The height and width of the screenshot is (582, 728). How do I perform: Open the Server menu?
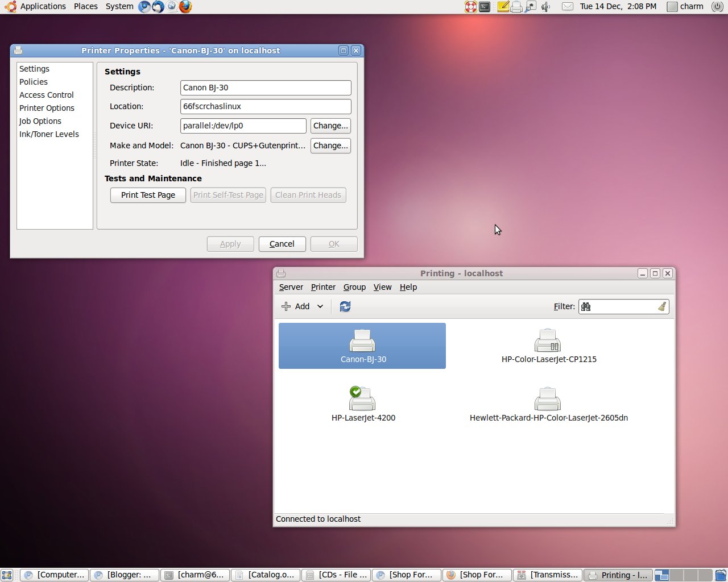tap(291, 287)
